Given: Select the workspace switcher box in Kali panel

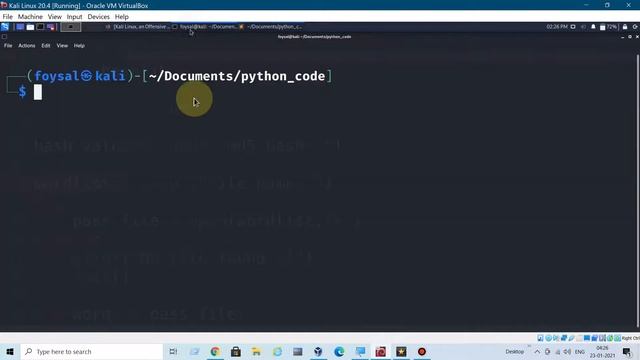Looking at the screenshot, I should click(71, 27).
